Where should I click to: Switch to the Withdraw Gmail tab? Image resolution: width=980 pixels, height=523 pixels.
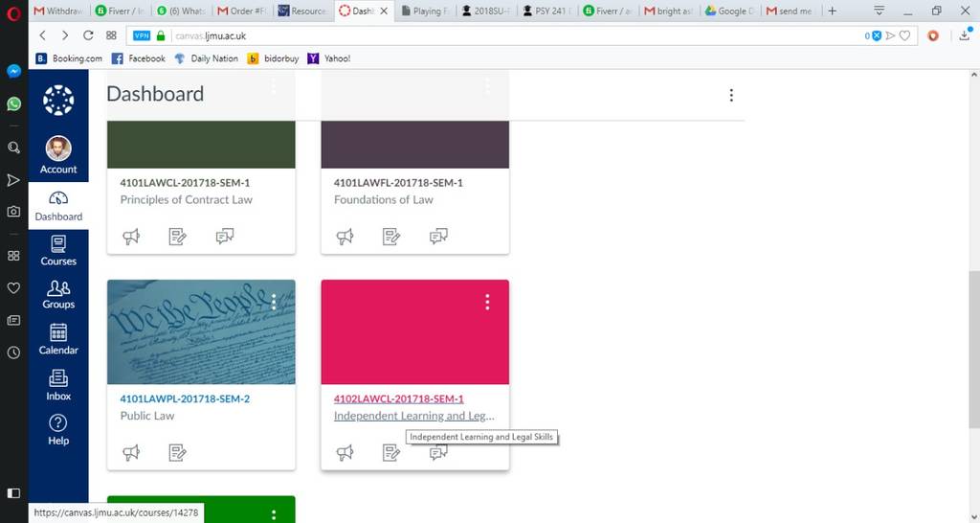tap(58, 11)
